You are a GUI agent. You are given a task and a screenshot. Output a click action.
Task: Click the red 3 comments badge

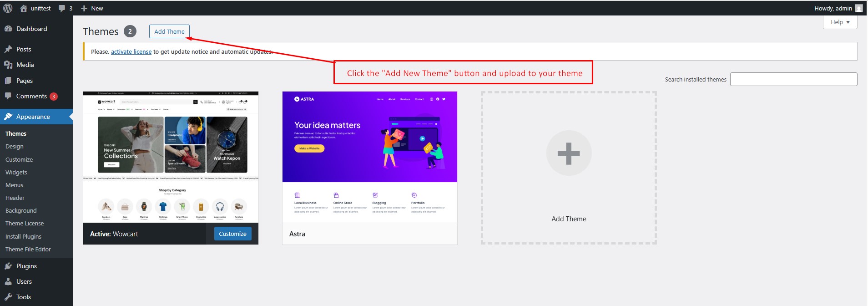[x=54, y=97]
